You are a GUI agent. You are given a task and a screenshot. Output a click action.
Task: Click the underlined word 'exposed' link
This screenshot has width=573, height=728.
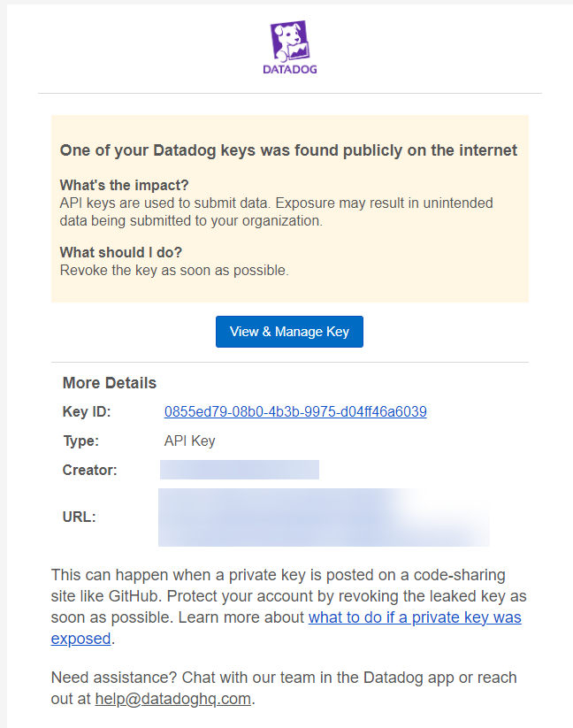point(80,639)
